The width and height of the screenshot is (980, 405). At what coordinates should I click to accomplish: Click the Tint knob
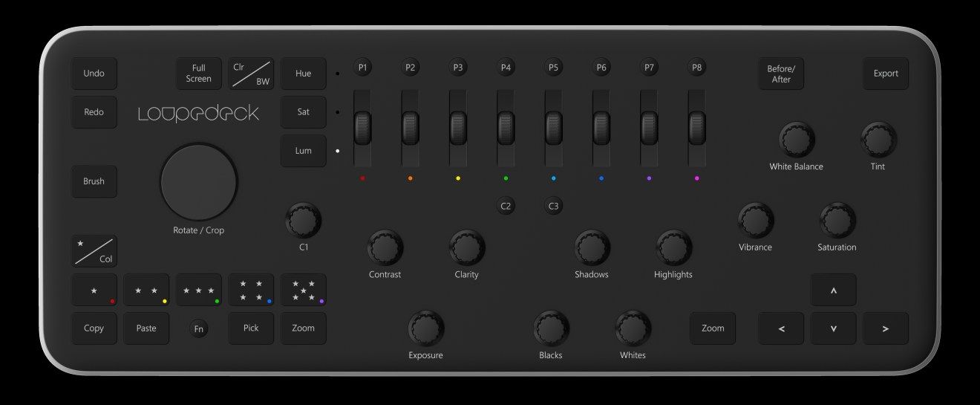click(x=878, y=140)
